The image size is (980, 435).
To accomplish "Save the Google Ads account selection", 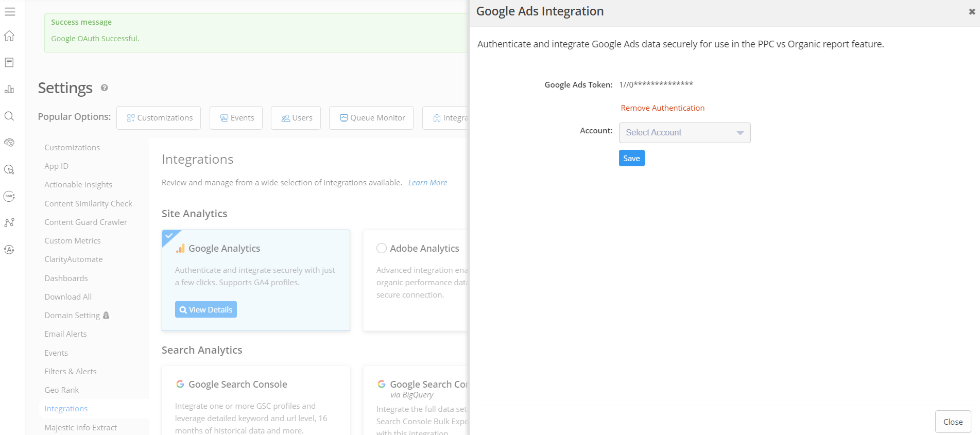I will (x=631, y=159).
